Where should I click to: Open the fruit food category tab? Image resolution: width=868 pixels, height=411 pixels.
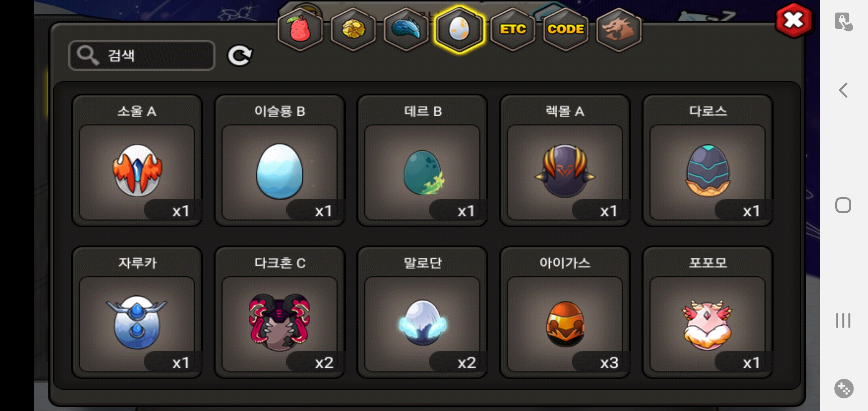[x=300, y=30]
